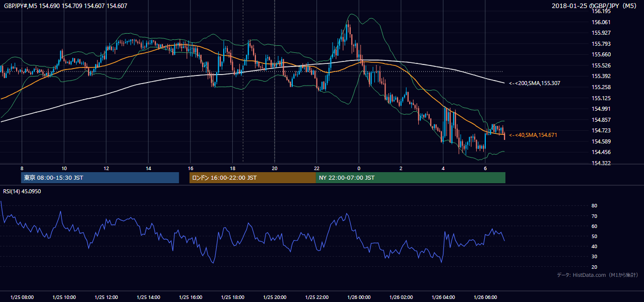Click RSI axis level 50

(x=595, y=236)
